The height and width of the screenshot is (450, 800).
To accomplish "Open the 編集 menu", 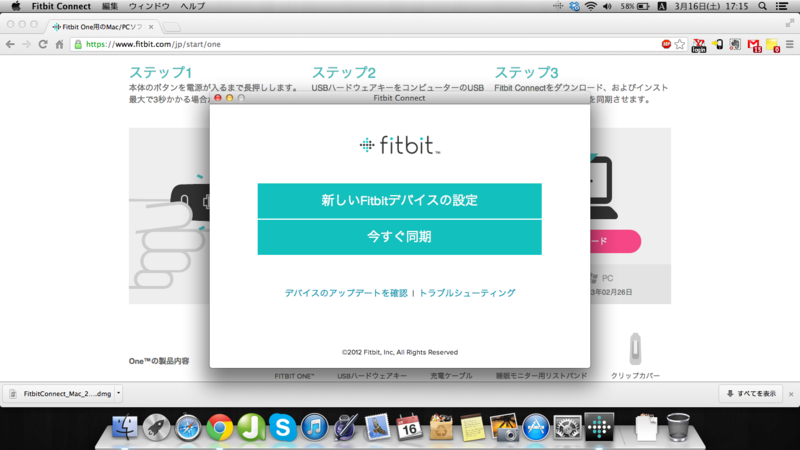I will point(110,6).
